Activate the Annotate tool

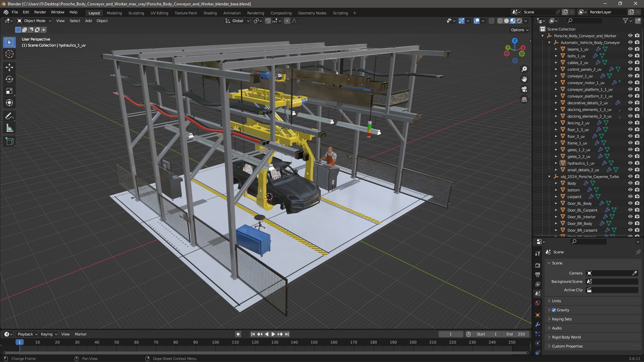(9, 116)
